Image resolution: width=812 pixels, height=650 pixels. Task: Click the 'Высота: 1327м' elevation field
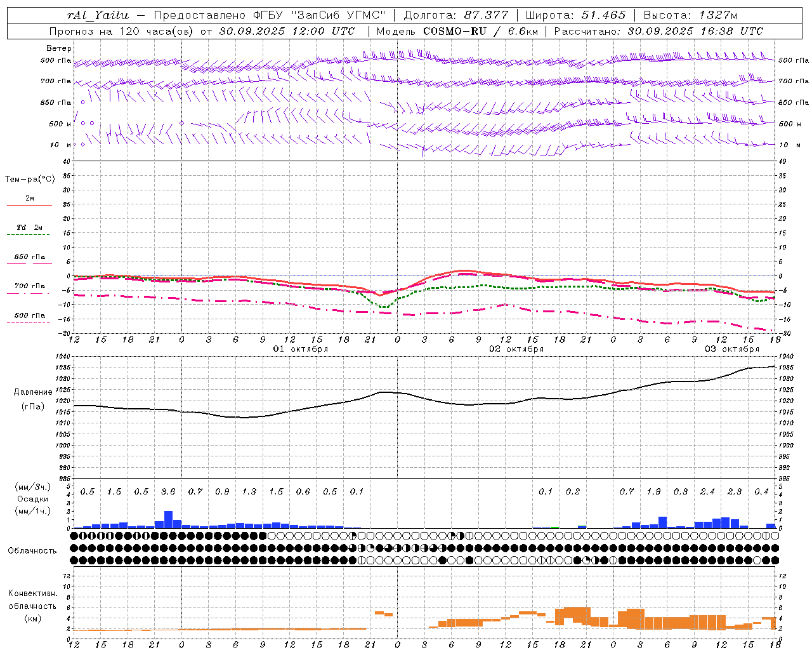690,15
